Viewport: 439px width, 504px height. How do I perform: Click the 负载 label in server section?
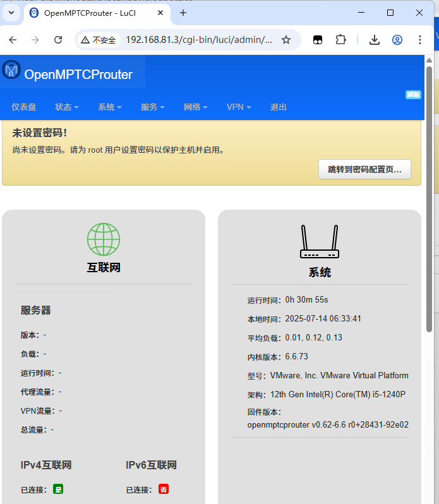(30, 354)
